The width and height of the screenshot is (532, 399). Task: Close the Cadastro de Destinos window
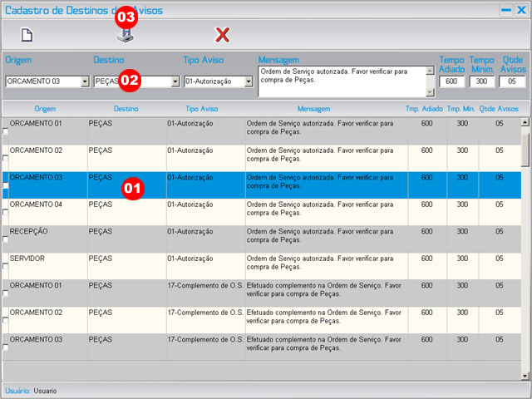521,10
